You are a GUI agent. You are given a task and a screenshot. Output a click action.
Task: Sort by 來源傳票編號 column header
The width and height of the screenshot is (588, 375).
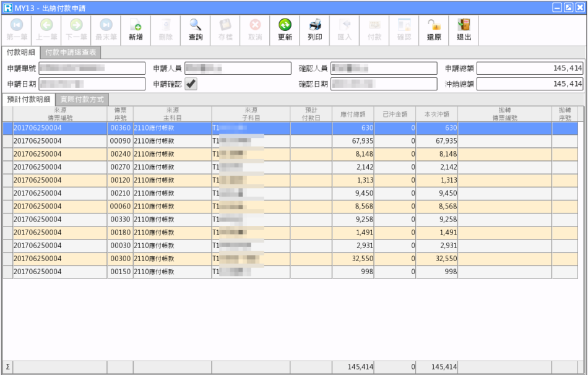(x=60, y=114)
